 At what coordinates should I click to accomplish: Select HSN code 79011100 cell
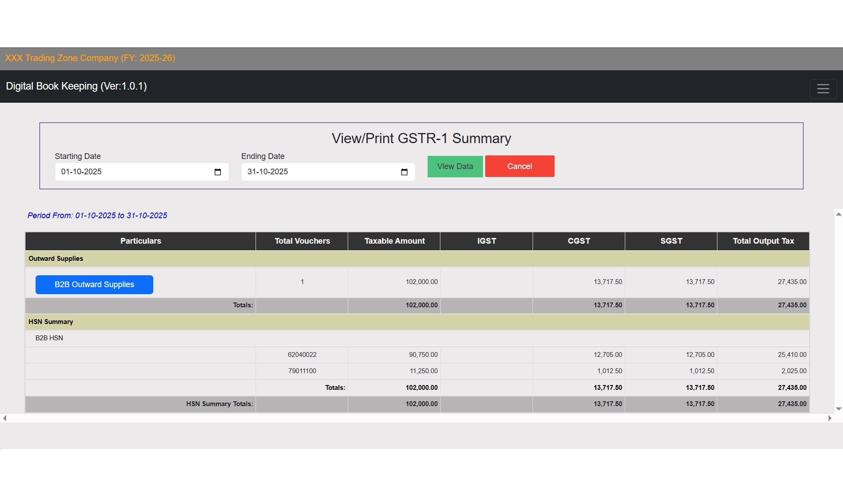click(302, 371)
